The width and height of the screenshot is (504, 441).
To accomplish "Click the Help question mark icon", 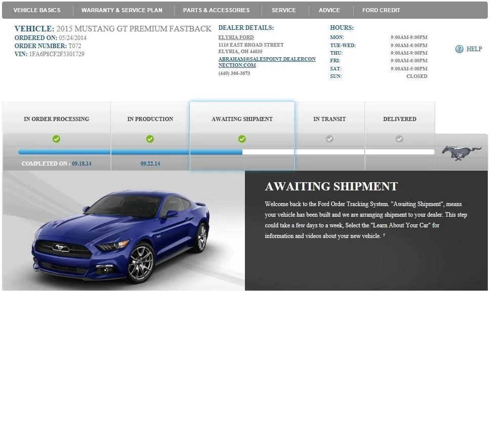I will pyautogui.click(x=459, y=49).
